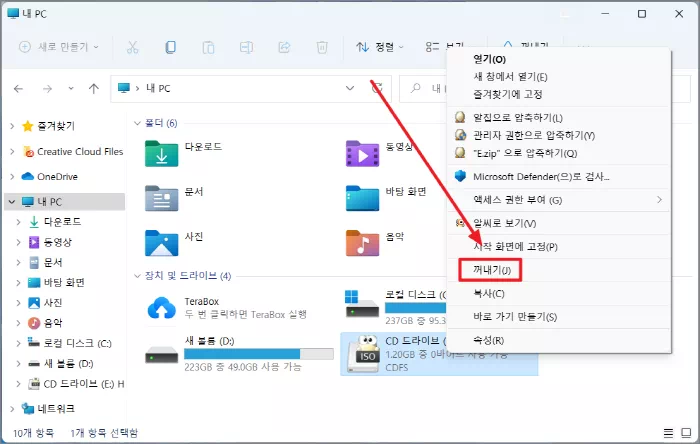Select 문서 in the sidebar tree
This screenshot has height=444, width=700.
(x=53, y=262)
